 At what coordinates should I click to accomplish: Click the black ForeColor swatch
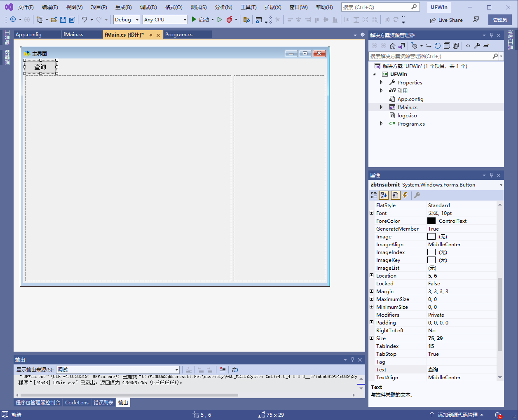(431, 221)
